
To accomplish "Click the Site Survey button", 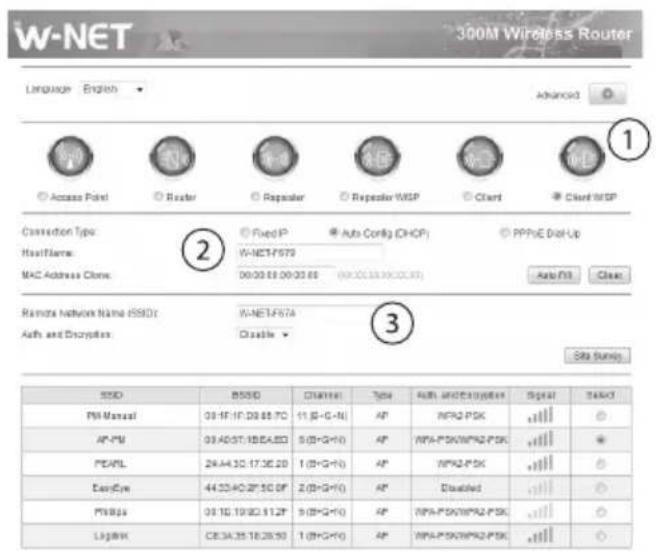I will coord(597,356).
